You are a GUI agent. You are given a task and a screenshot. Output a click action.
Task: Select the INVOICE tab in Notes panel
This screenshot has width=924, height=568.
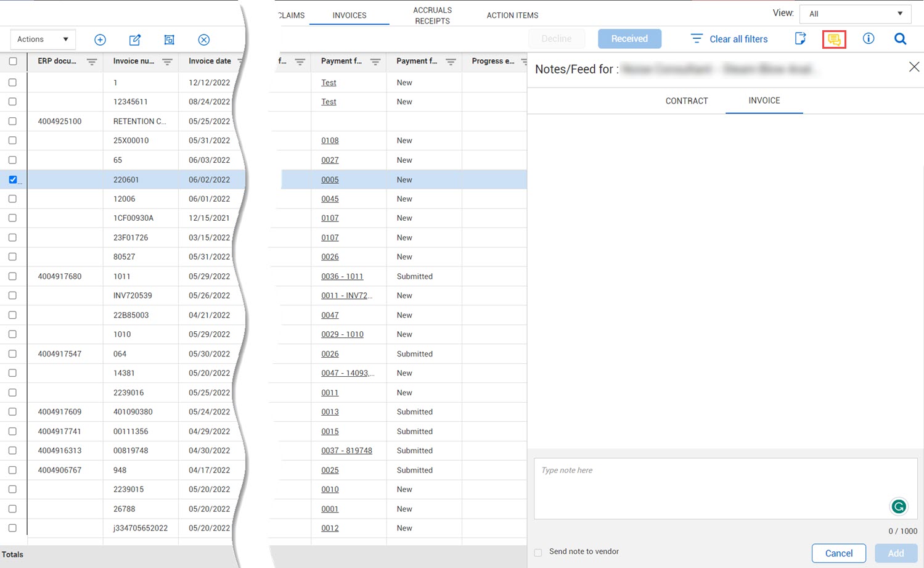[x=764, y=101]
